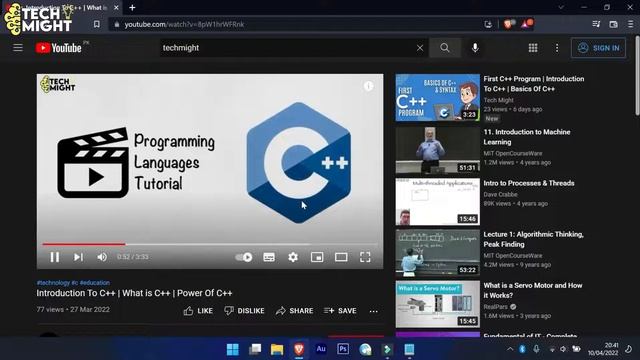The image size is (640, 360).
Task: Open What is a Servo Motor title
Action: (533, 290)
